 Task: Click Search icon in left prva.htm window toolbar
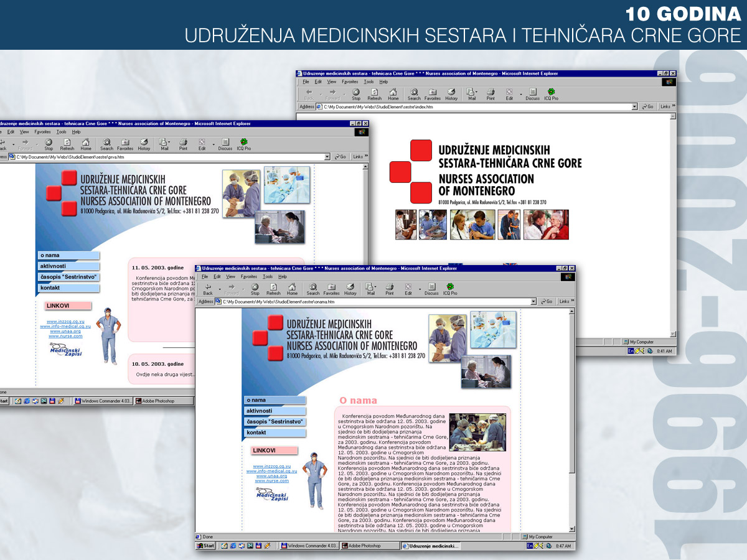point(107,143)
